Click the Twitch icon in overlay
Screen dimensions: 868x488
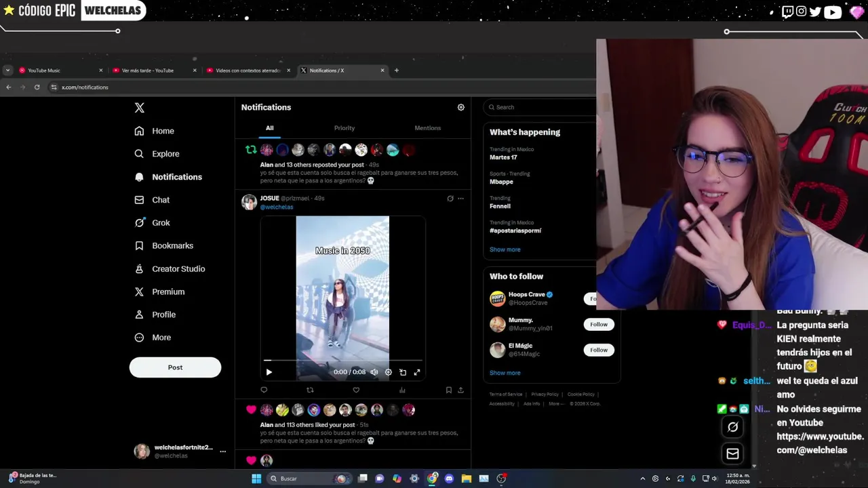coord(787,12)
